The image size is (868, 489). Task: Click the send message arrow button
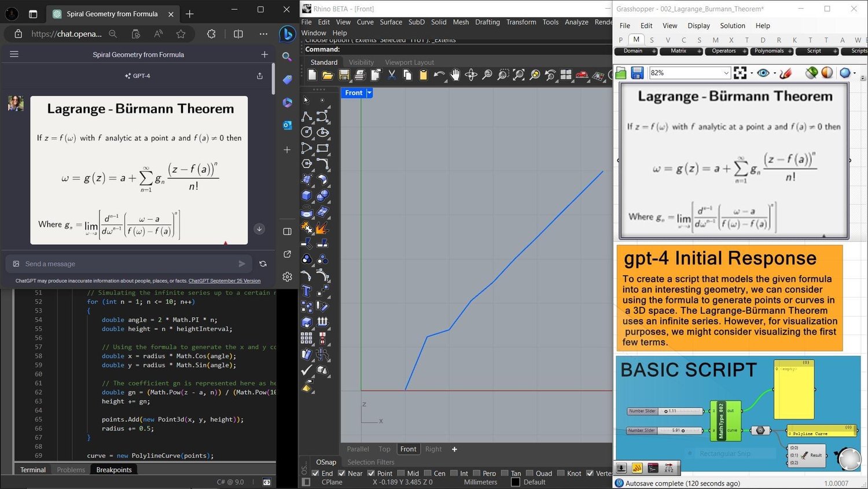242,264
